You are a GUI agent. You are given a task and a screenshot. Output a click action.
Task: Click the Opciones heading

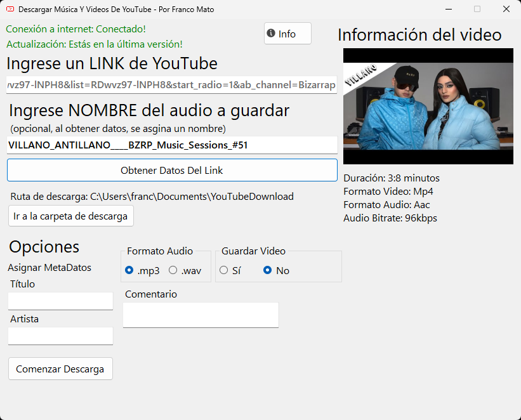pyautogui.click(x=44, y=247)
